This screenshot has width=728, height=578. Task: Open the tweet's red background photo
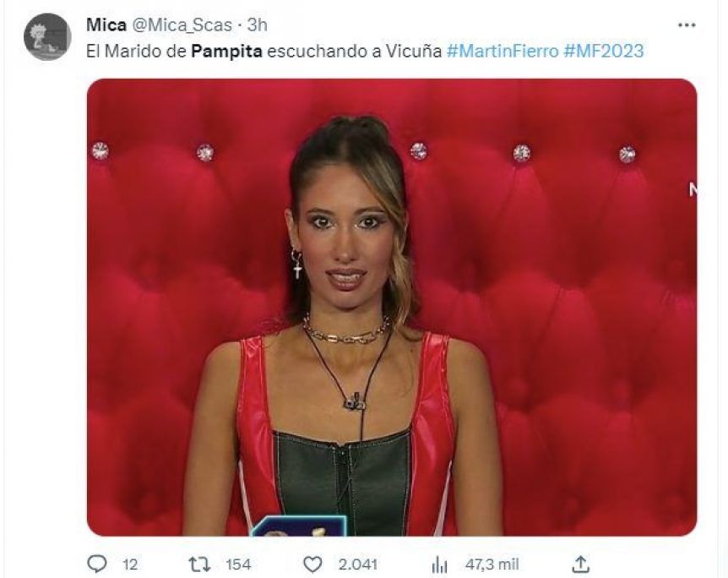(x=392, y=307)
